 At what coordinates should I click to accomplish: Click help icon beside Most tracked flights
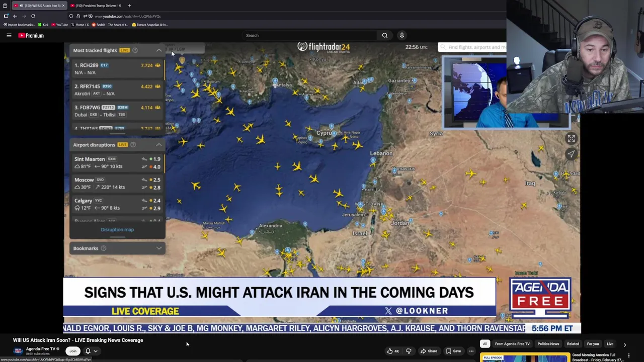tap(135, 50)
